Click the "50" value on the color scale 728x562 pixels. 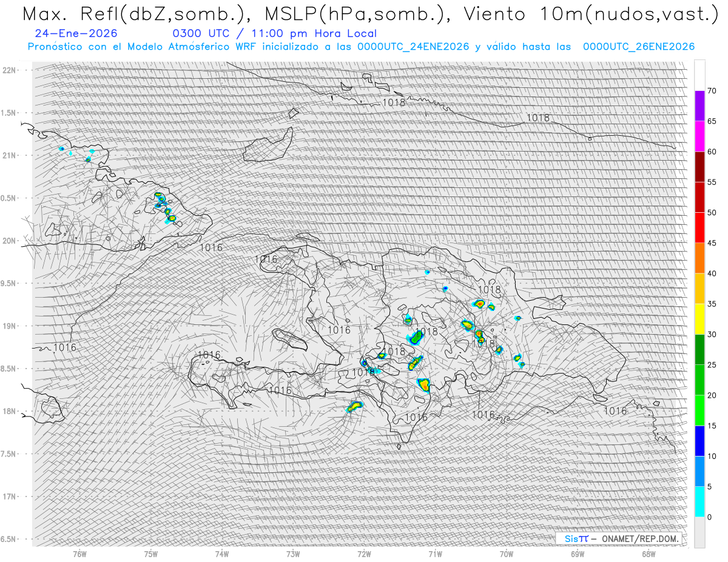tap(712, 213)
